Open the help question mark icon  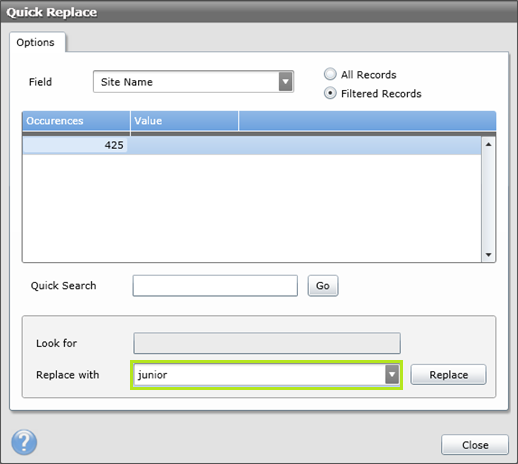point(24,442)
